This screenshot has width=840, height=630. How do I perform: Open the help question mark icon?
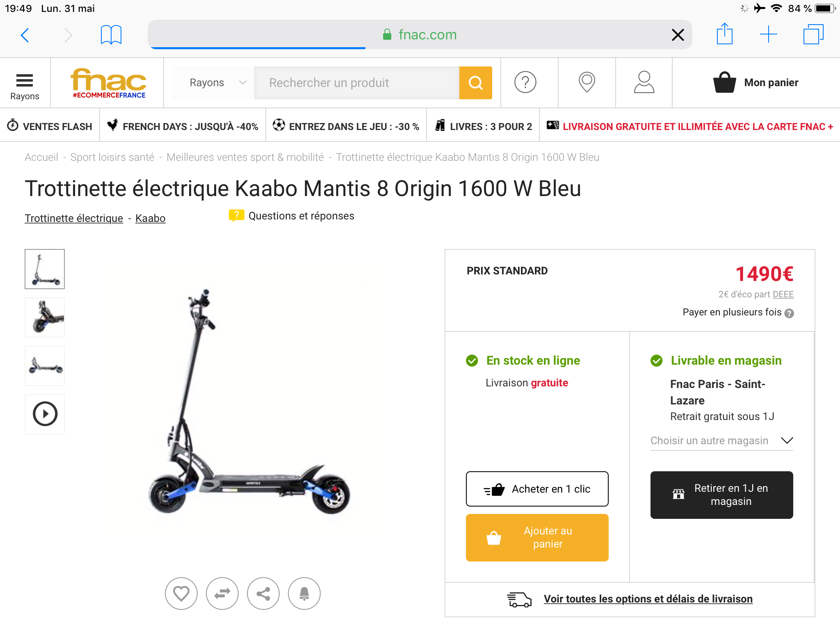[525, 82]
